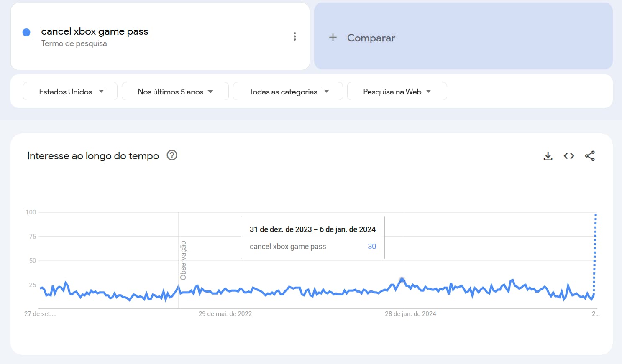The width and height of the screenshot is (622, 364).
Task: Click the Comparar button
Action: coord(371,38)
